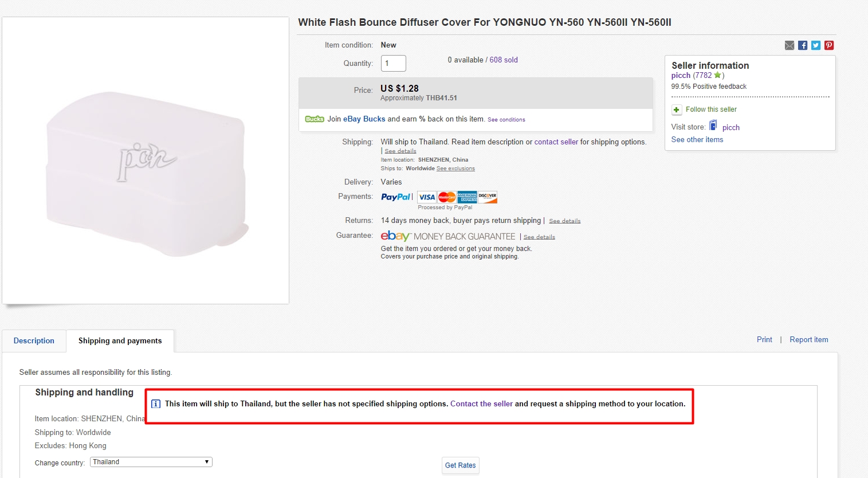The height and width of the screenshot is (478, 868).
Task: Click the Report item link
Action: pyautogui.click(x=808, y=339)
